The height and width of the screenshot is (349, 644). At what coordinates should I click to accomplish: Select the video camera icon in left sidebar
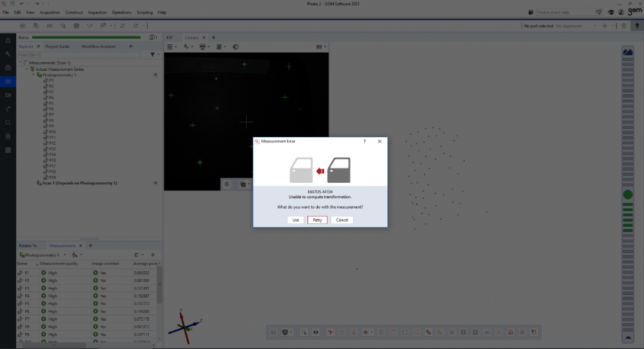pos(8,95)
